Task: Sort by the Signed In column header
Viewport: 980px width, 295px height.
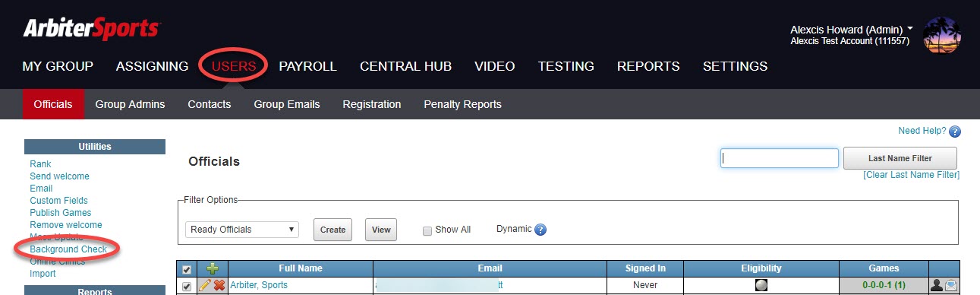Action: (644, 268)
